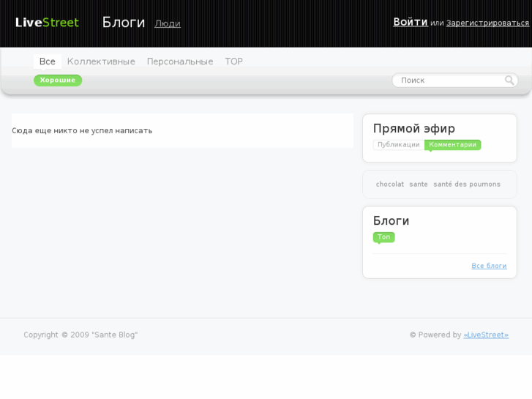Open the Зарегистрироваться registration link
The width and height of the screenshot is (532, 399).
[487, 23]
